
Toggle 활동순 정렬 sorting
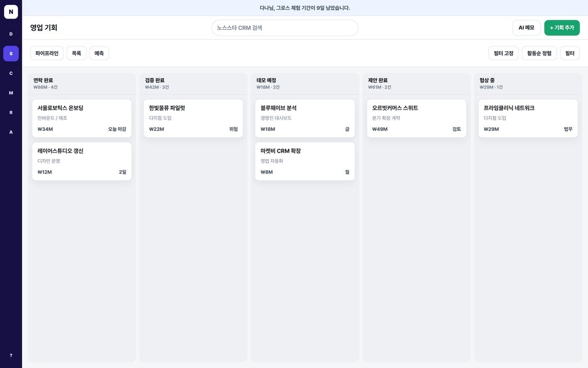(x=539, y=53)
